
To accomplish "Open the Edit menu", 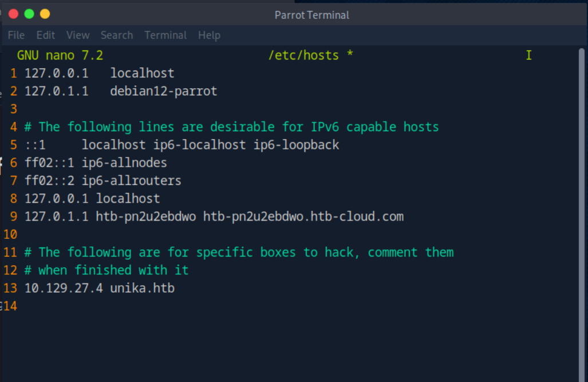I will click(x=46, y=35).
